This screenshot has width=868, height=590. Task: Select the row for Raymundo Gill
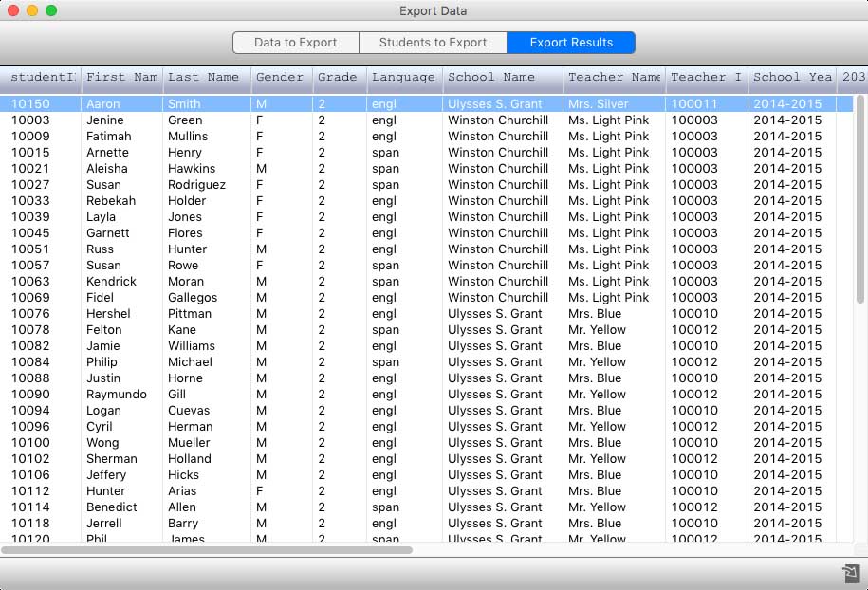tap(426, 394)
